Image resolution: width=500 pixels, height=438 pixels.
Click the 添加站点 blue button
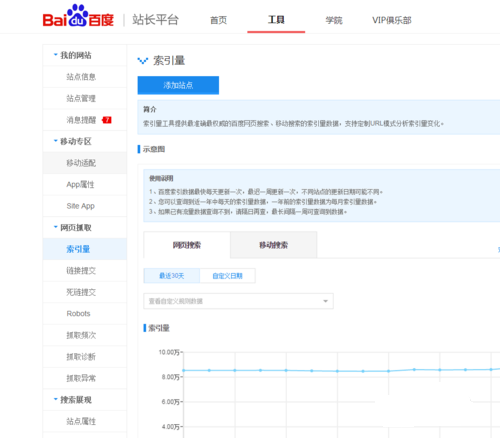click(x=178, y=85)
